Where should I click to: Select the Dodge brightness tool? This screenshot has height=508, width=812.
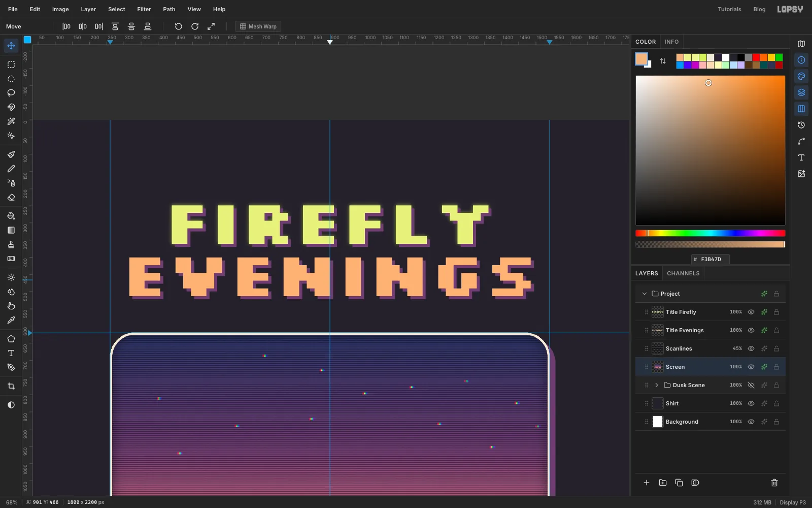pos(11,277)
